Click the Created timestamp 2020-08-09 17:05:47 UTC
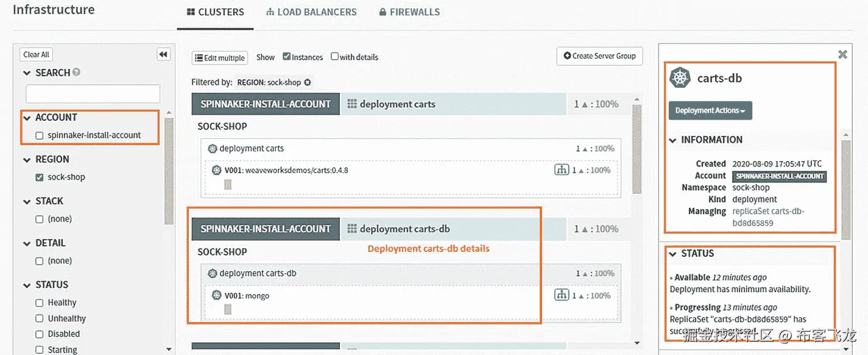 [777, 164]
